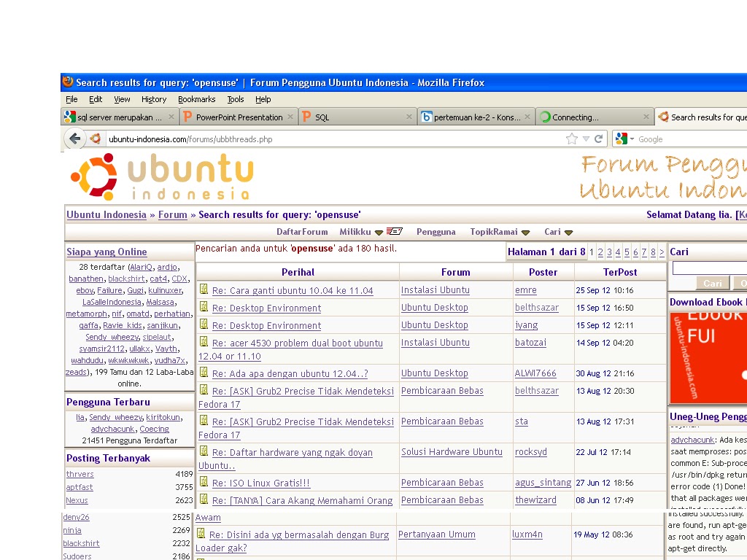The height and width of the screenshot is (560, 747).
Task: Open the Edit menu
Action: click(96, 99)
